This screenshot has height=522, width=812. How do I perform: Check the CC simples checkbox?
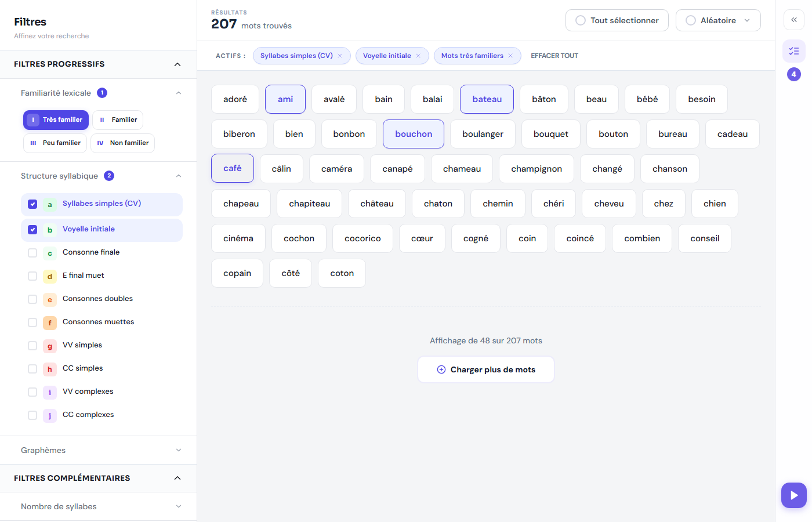[x=32, y=369]
